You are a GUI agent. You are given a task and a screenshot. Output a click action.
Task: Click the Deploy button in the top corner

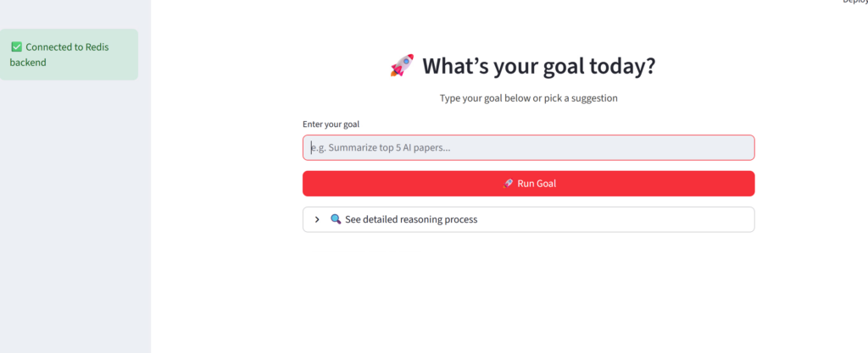pos(854,3)
